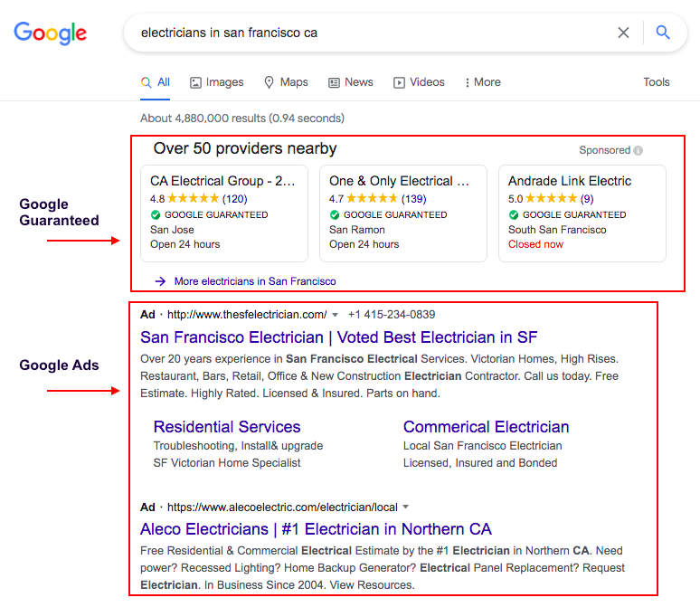Open the Tools option
This screenshot has width=700, height=607.
click(657, 82)
